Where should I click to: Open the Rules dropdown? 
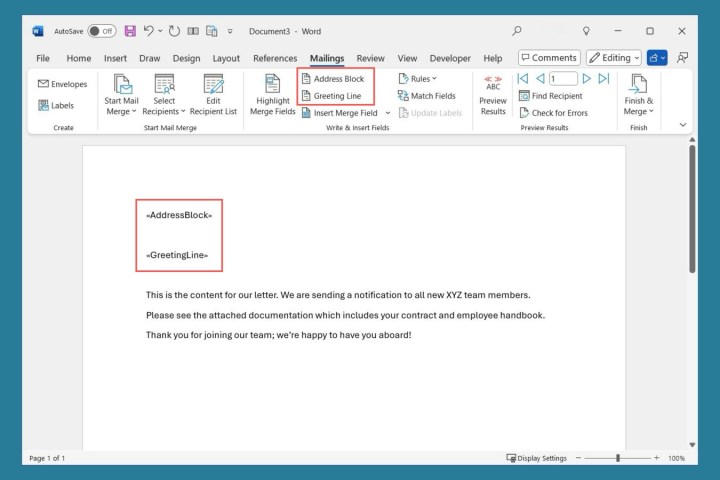tap(418, 79)
